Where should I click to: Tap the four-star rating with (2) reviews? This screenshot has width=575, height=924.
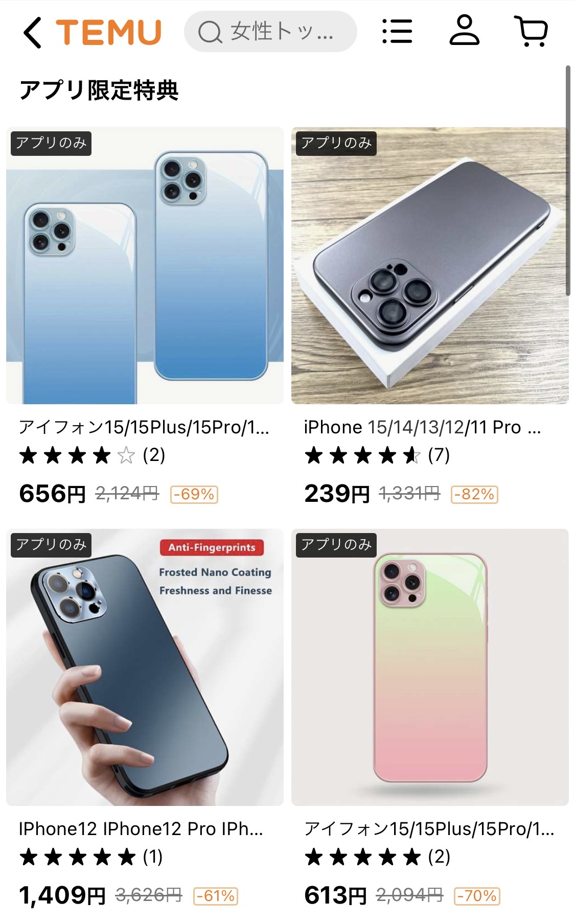[x=92, y=455]
